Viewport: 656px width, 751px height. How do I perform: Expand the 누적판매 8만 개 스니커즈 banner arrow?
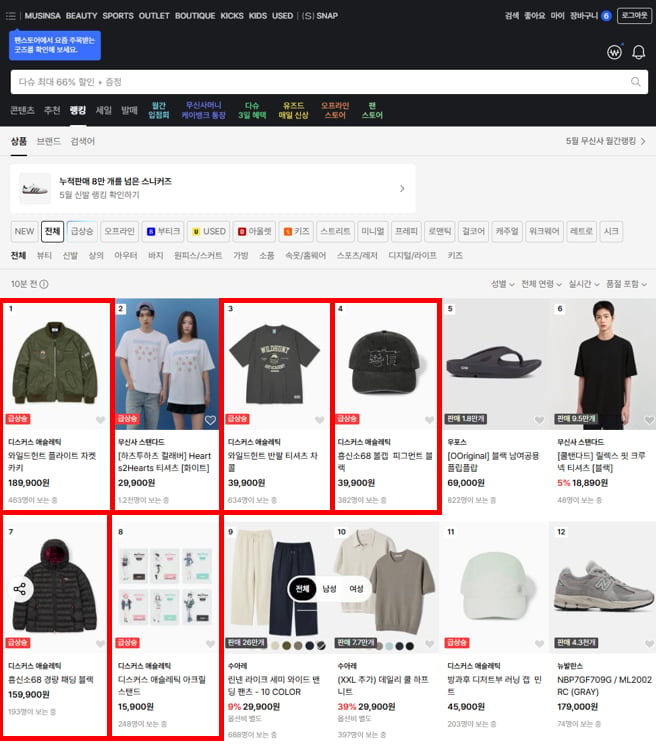[402, 189]
